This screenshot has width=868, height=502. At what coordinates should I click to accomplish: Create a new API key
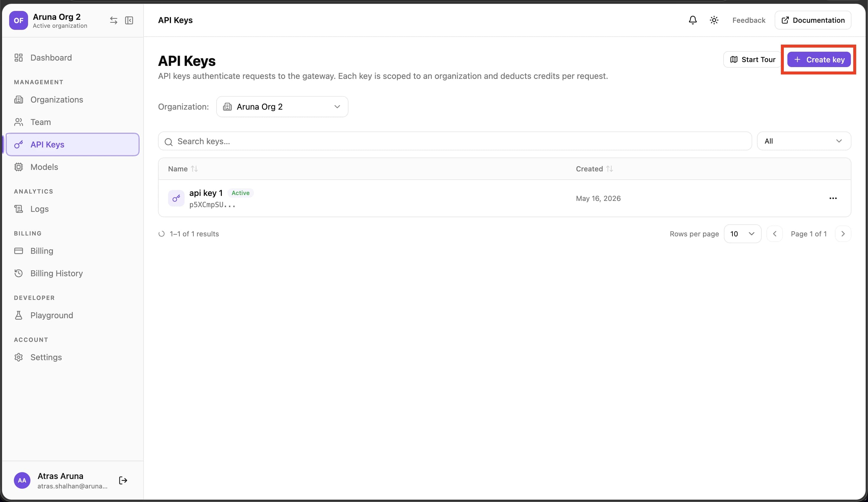pyautogui.click(x=819, y=60)
